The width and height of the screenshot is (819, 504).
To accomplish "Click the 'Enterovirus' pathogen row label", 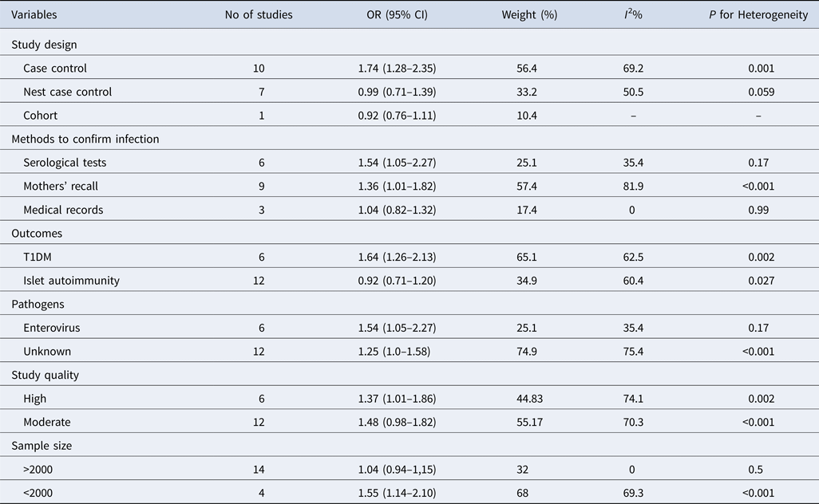I will (x=52, y=328).
